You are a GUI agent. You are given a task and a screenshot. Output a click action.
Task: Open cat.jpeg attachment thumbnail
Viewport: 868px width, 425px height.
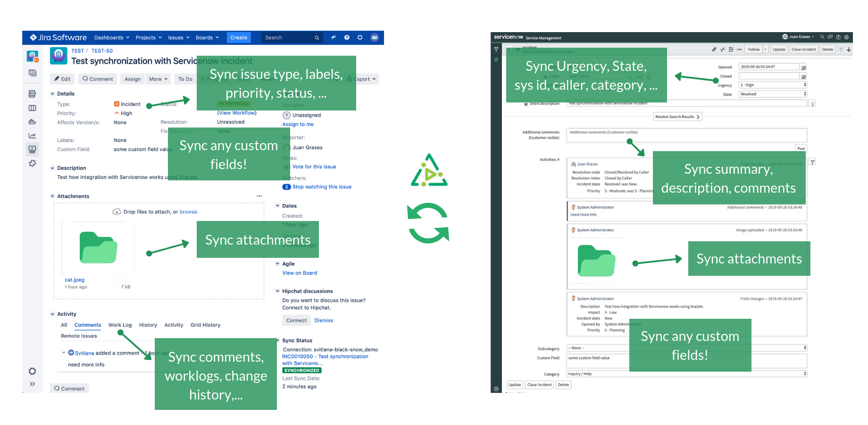point(98,247)
